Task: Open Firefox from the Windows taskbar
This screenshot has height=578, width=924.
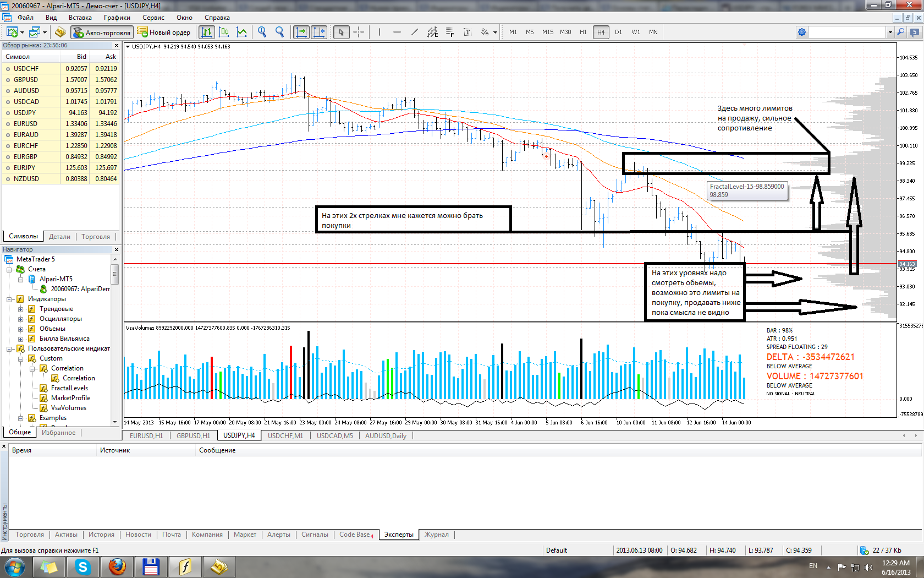Action: pyautogui.click(x=117, y=567)
